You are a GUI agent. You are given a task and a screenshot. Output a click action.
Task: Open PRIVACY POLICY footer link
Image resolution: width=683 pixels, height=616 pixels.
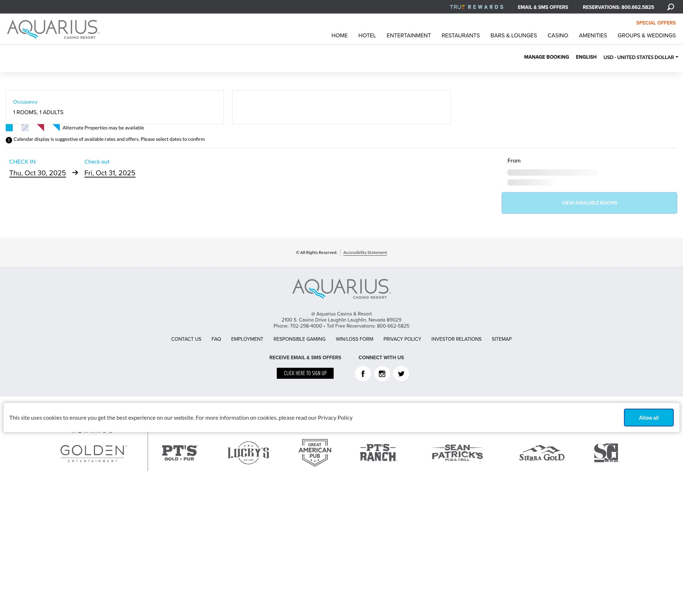tap(402, 339)
